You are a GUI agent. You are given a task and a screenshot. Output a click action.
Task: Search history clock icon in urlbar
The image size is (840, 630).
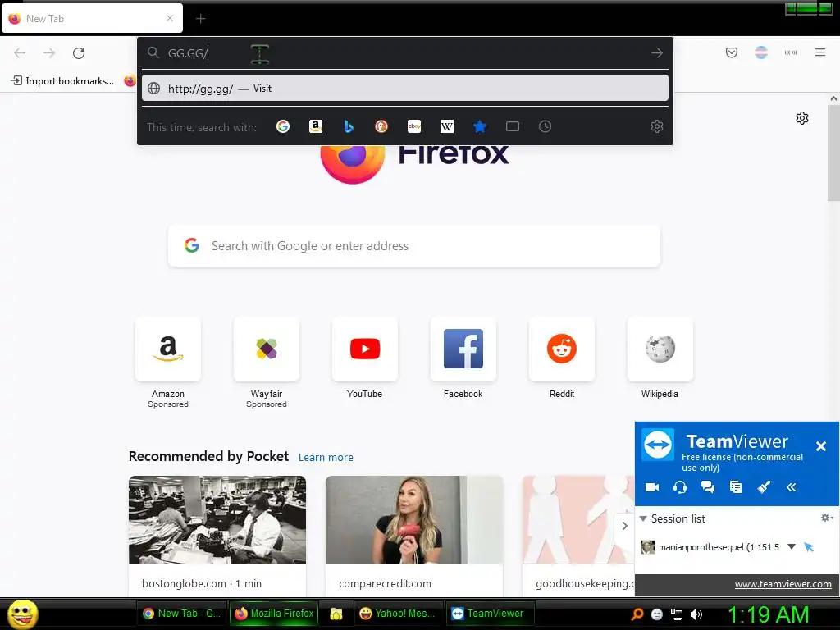[545, 126]
